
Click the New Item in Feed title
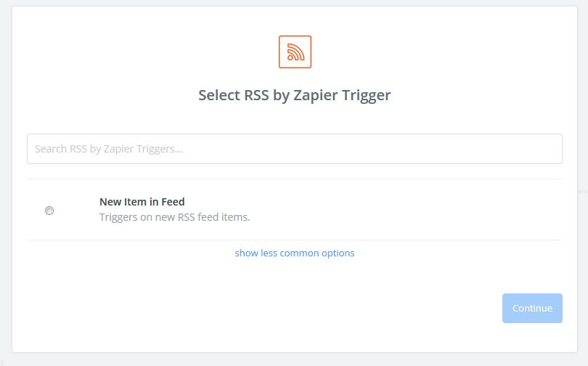(142, 202)
